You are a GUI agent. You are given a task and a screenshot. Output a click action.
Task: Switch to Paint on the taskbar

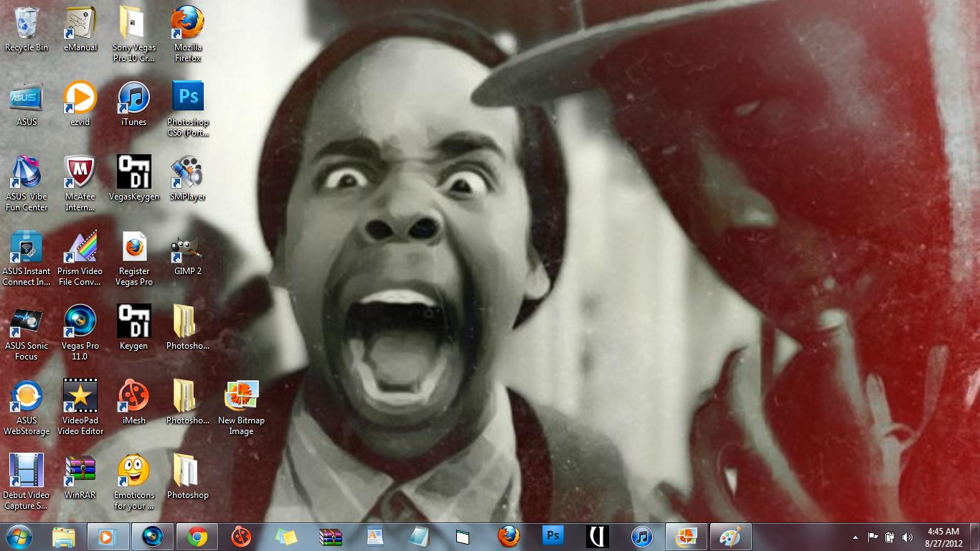731,537
